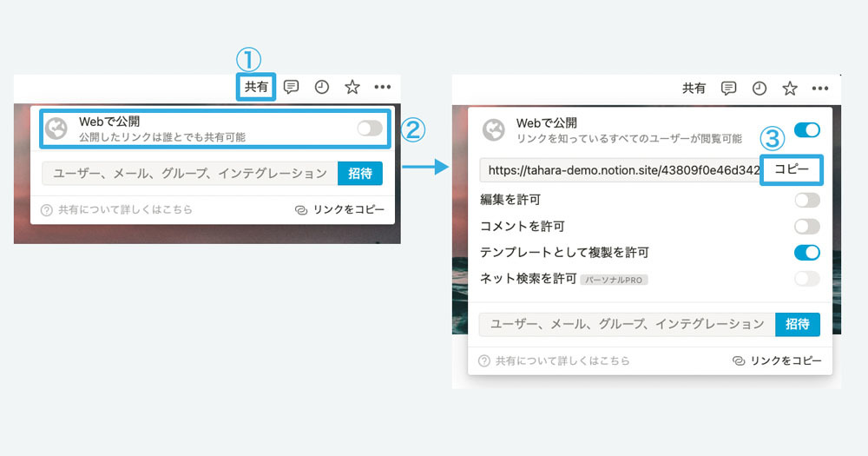Enable the コメントを許可 toggle

pyautogui.click(x=807, y=226)
